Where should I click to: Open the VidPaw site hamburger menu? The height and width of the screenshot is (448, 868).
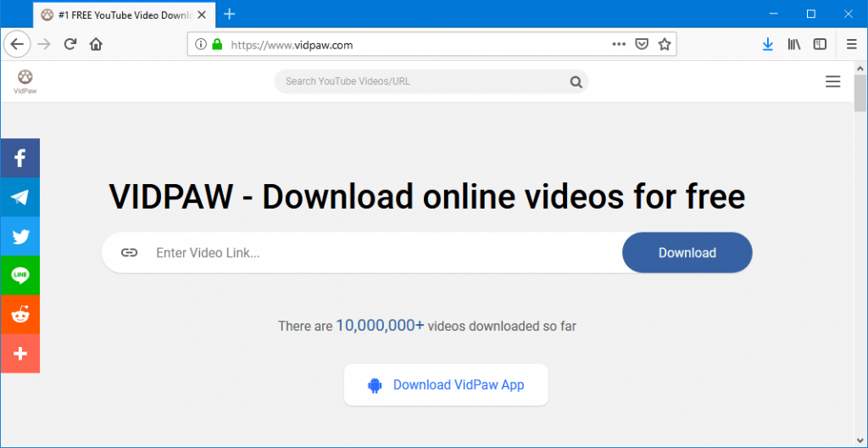[832, 82]
